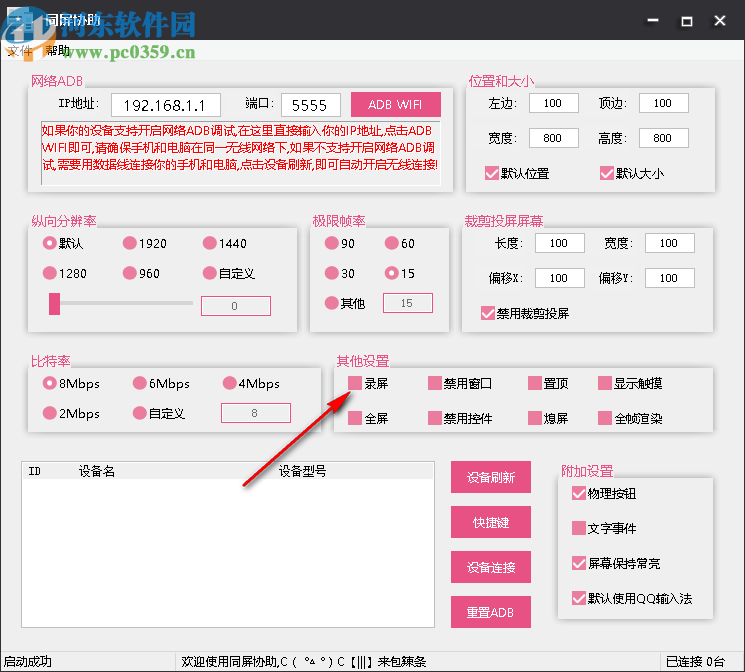Click the 宽度 field in 位置和大小

[x=554, y=138]
